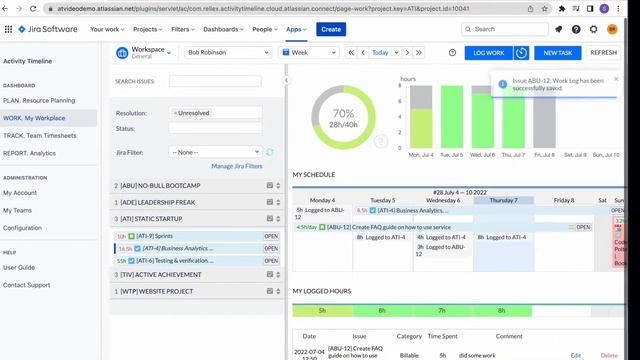Open REPORT. Analytics in sidebar
This screenshot has width=640, height=360.
click(29, 153)
